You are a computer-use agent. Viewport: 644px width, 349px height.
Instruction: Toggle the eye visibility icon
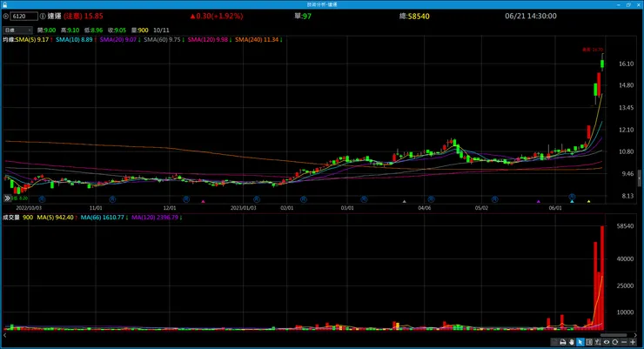(x=607, y=342)
